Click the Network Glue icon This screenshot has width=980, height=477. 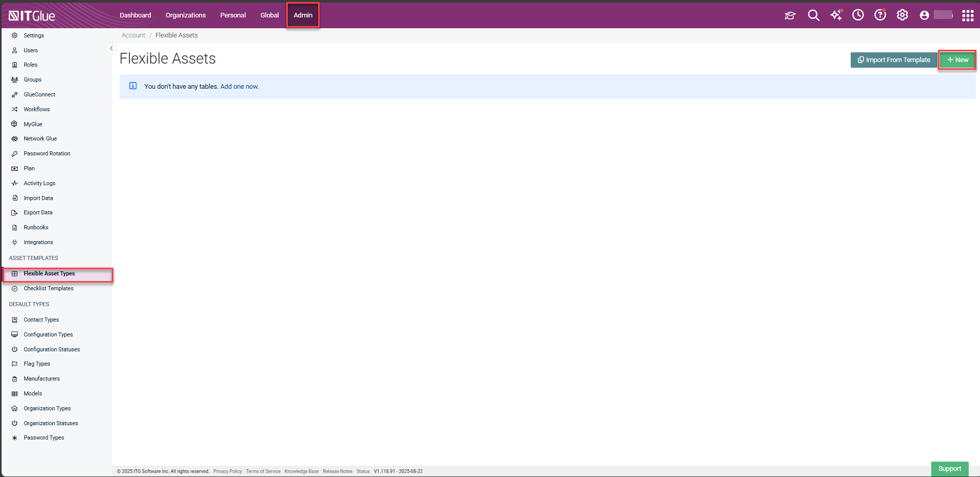[14, 138]
